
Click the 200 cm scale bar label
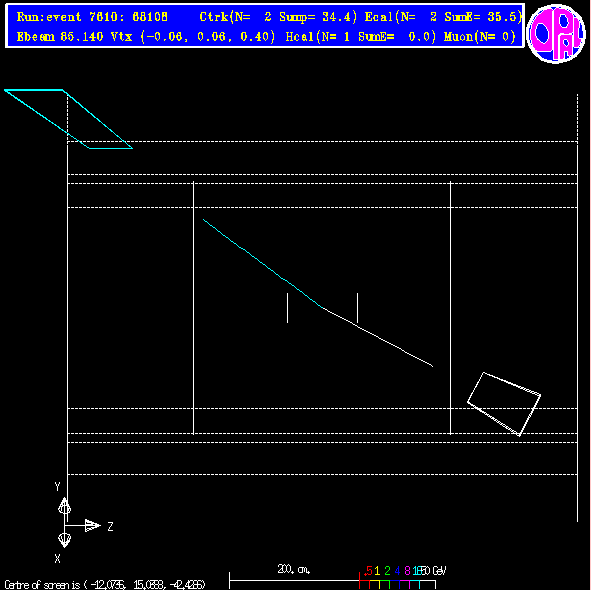[x=294, y=569]
